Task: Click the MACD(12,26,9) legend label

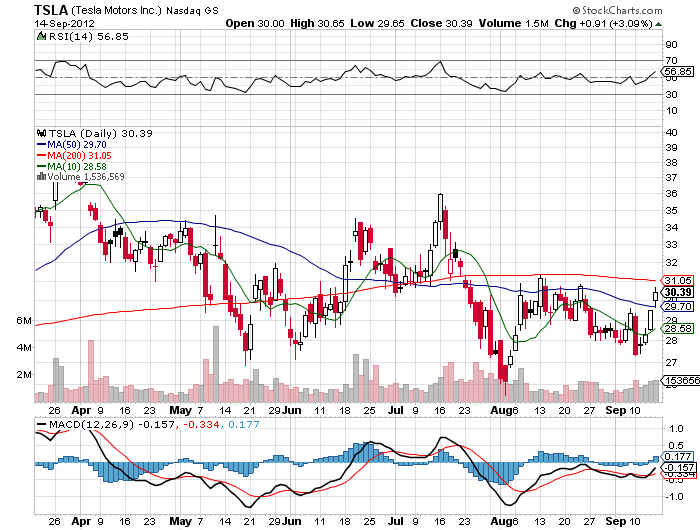Action: click(91, 424)
